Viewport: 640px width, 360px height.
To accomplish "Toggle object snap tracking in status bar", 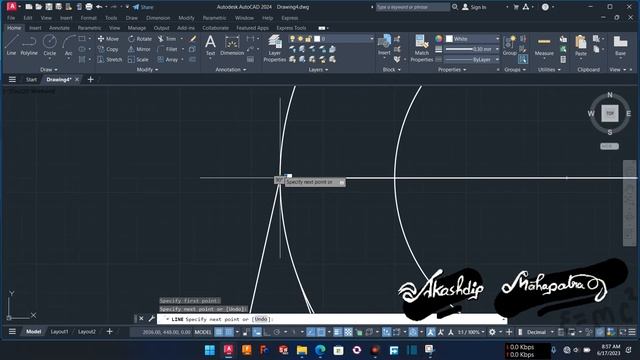I will pyautogui.click(x=311, y=332).
